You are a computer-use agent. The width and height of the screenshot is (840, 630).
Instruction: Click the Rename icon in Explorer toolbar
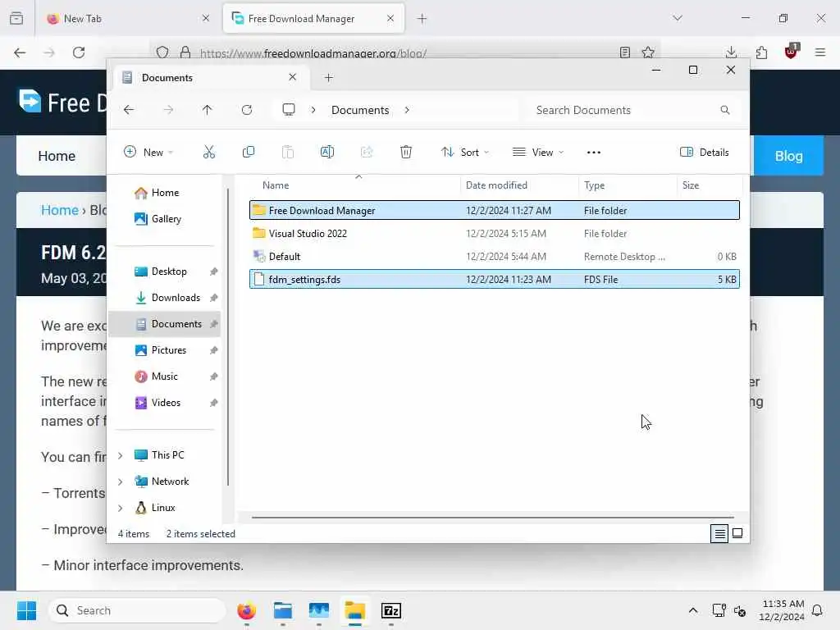[326, 152]
